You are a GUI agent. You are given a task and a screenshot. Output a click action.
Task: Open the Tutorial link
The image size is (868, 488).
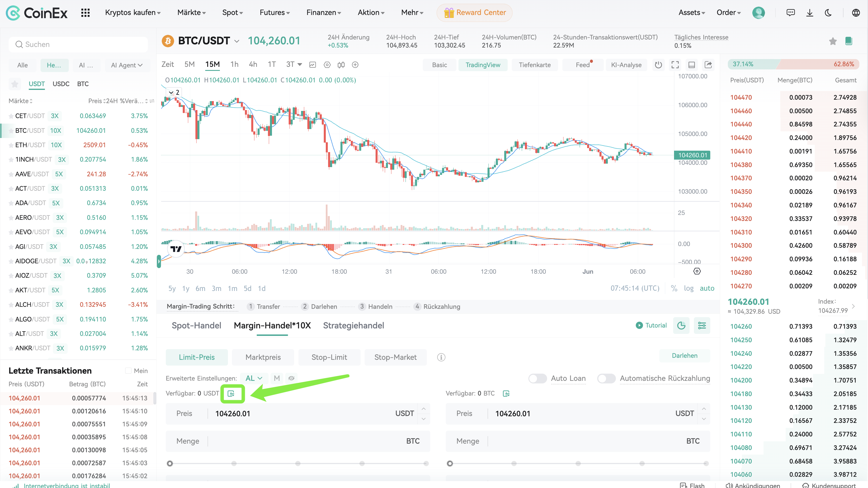[x=651, y=326]
